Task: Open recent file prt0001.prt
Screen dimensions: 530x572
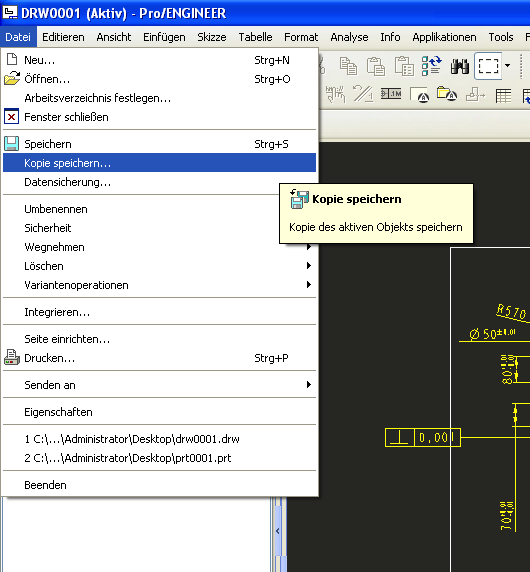Action: click(159, 458)
